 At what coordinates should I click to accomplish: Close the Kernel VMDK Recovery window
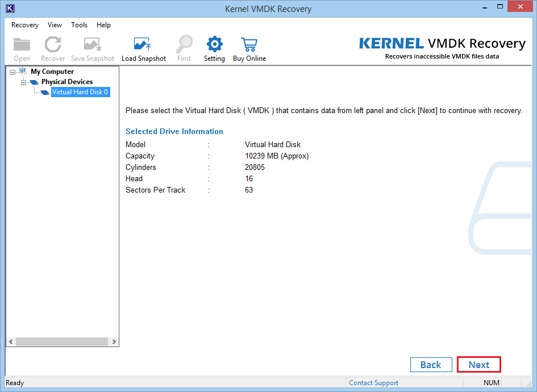(x=520, y=7)
